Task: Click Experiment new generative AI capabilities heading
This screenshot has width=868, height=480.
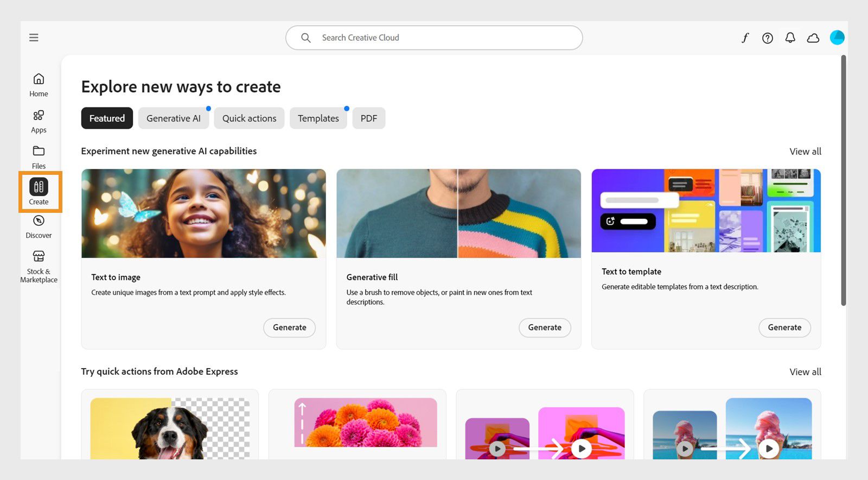Action: click(x=169, y=151)
